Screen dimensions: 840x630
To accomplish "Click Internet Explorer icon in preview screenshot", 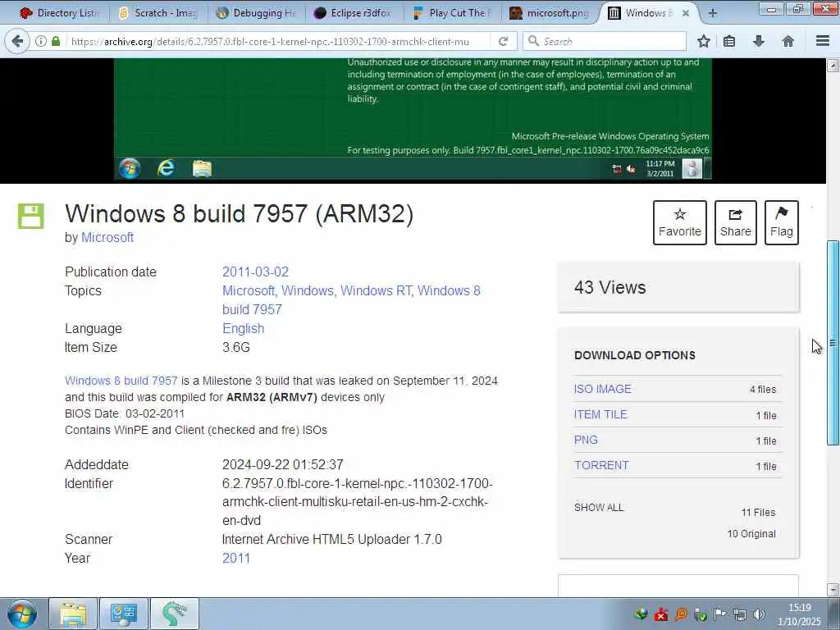I will pyautogui.click(x=166, y=169).
